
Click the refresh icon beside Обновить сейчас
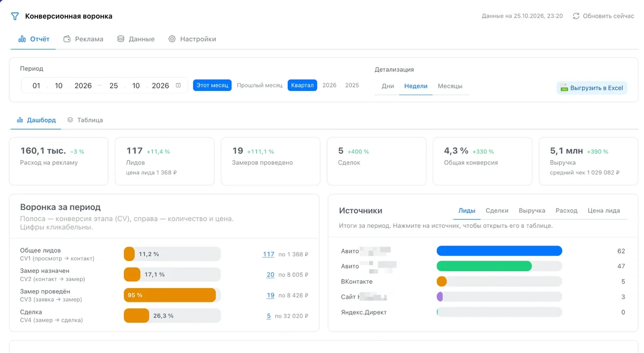[x=576, y=16]
